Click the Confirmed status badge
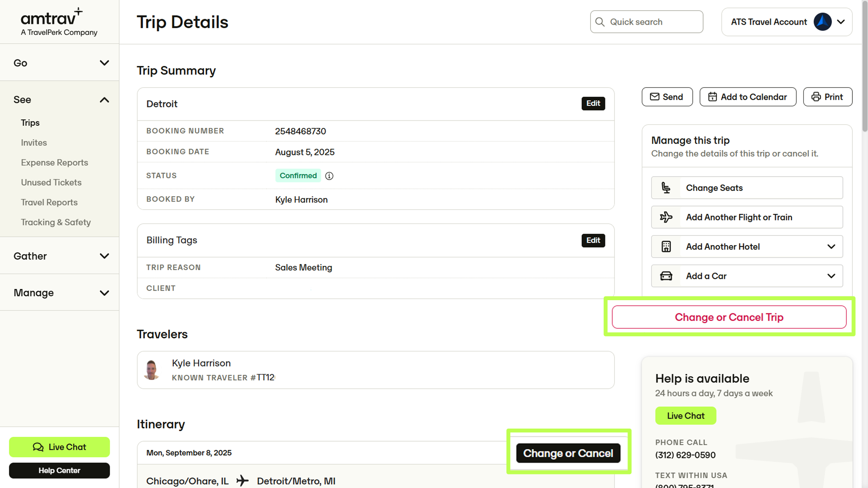 tap(298, 176)
